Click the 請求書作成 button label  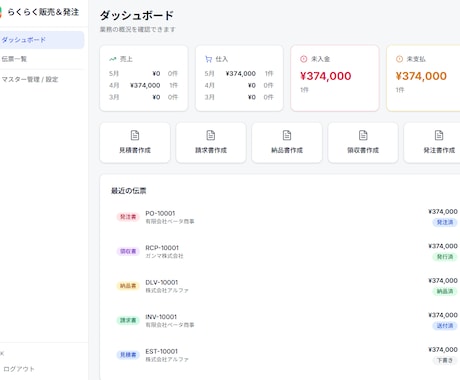point(211,150)
